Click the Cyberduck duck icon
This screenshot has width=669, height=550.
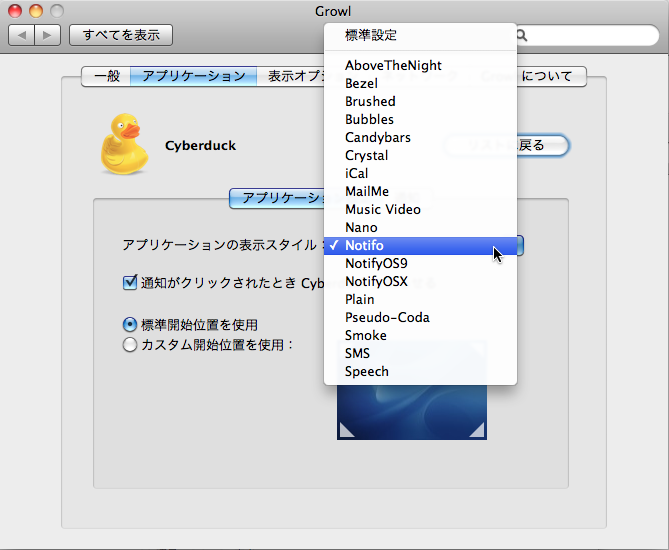coord(124,144)
